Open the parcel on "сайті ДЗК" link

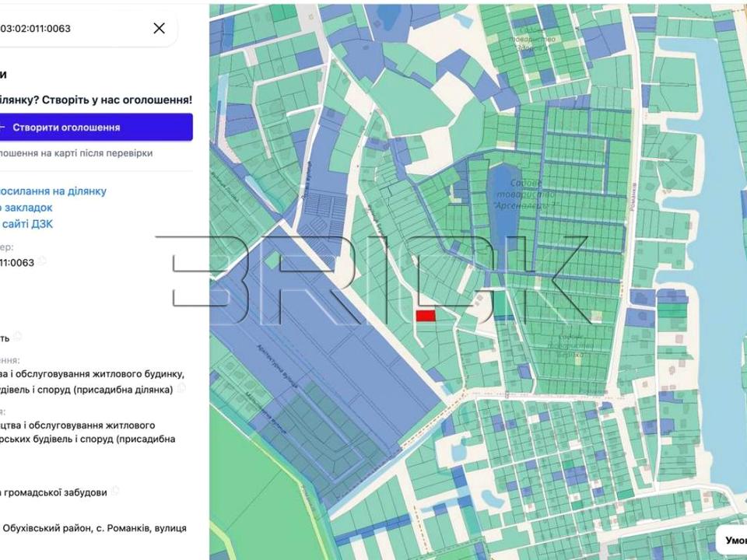(x=26, y=224)
